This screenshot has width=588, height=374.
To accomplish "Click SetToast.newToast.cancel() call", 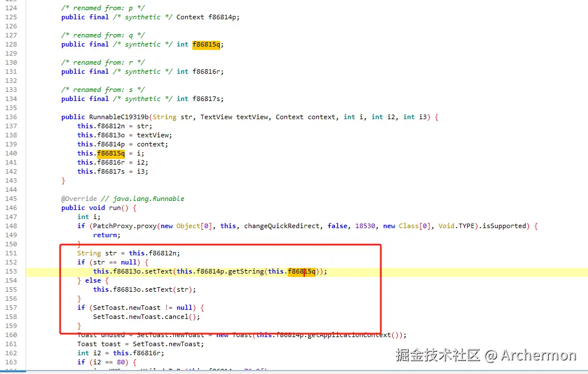I will (146, 317).
